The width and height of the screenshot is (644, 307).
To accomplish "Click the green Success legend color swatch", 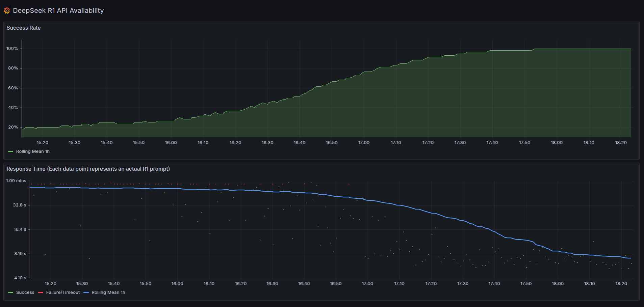I will click(10, 292).
